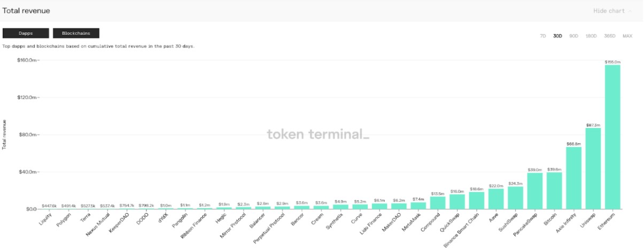Switch time range to 180D
Image resolution: width=644 pixels, height=251 pixels.
(x=591, y=36)
